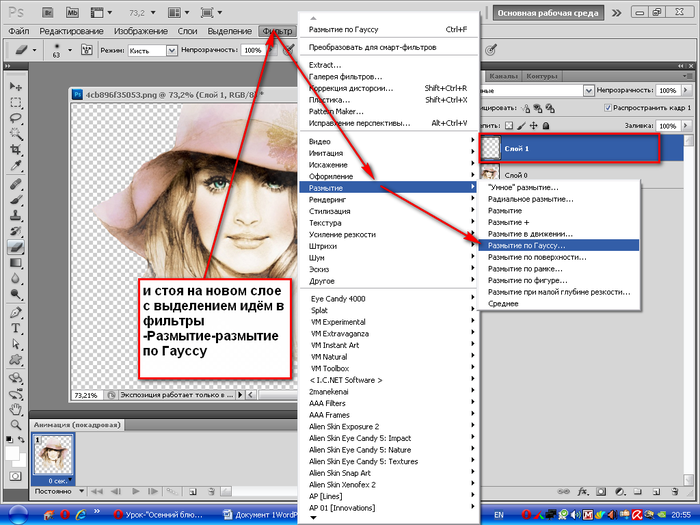Toggle lock position icon
This screenshot has width=700, height=525.
(533, 126)
